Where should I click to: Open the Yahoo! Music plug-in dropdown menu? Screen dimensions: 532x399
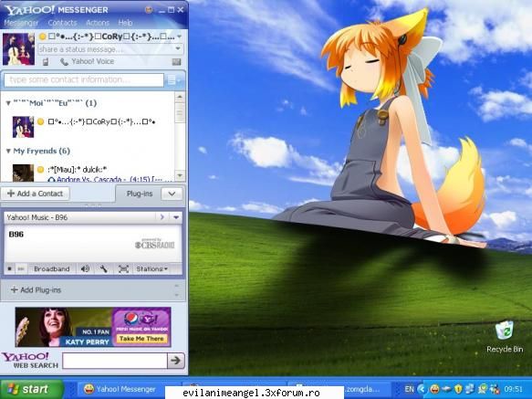coord(176,217)
